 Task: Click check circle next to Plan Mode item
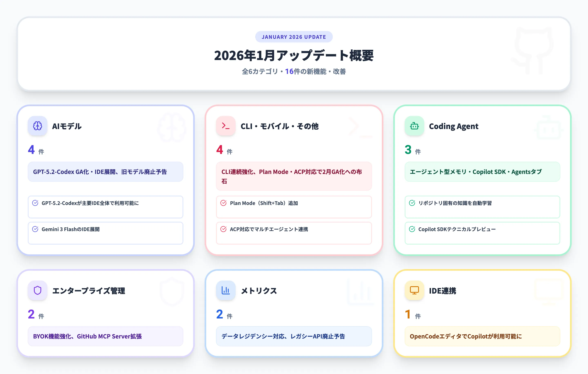tap(223, 203)
